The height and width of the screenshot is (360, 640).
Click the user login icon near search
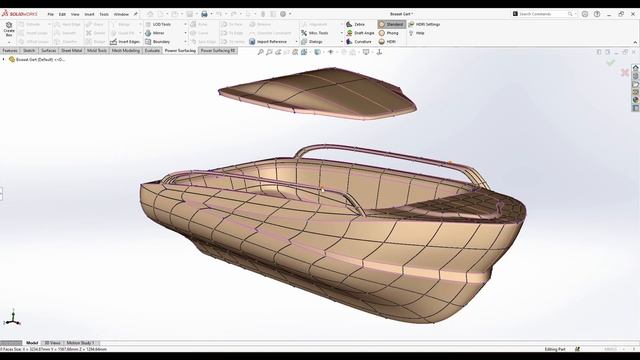(x=585, y=14)
